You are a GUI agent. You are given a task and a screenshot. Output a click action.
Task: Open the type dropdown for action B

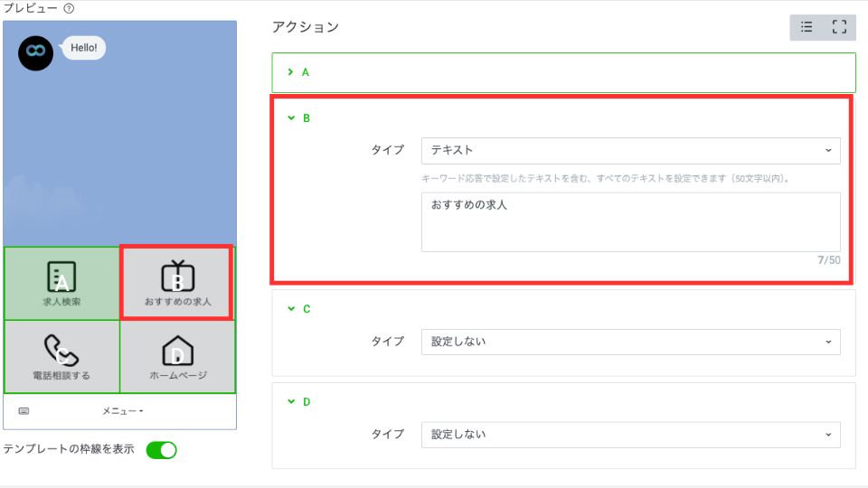(630, 150)
